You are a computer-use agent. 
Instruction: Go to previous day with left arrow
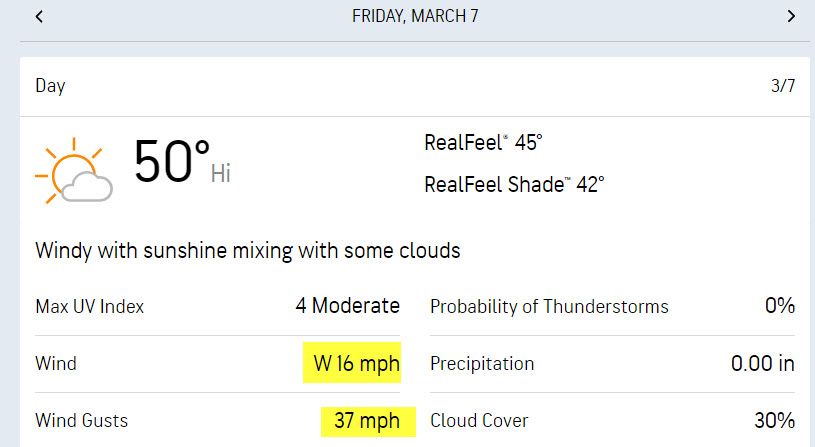pyautogui.click(x=39, y=17)
